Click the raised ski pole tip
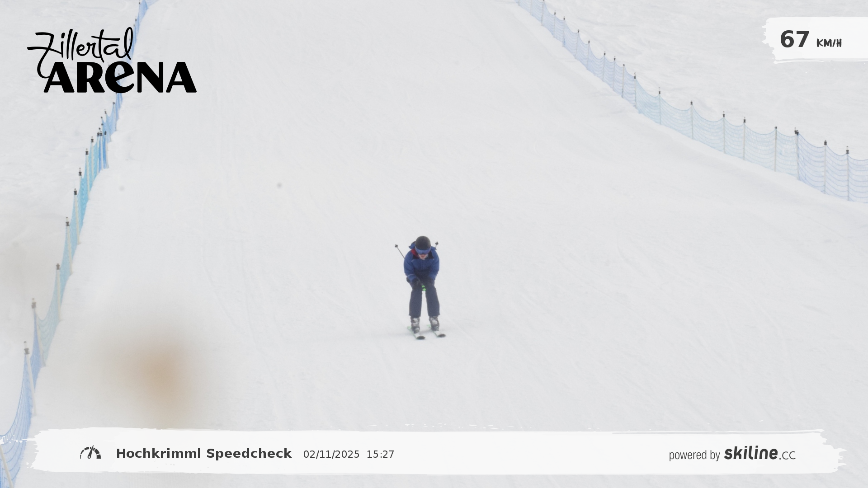Image resolution: width=868 pixels, height=488 pixels. [x=396, y=246]
